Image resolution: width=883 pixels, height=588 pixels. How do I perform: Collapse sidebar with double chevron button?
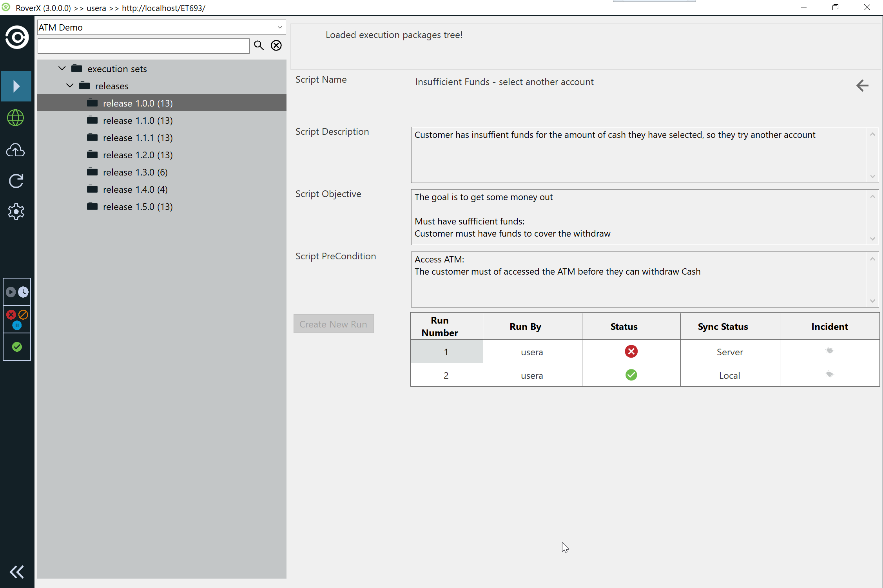16,572
